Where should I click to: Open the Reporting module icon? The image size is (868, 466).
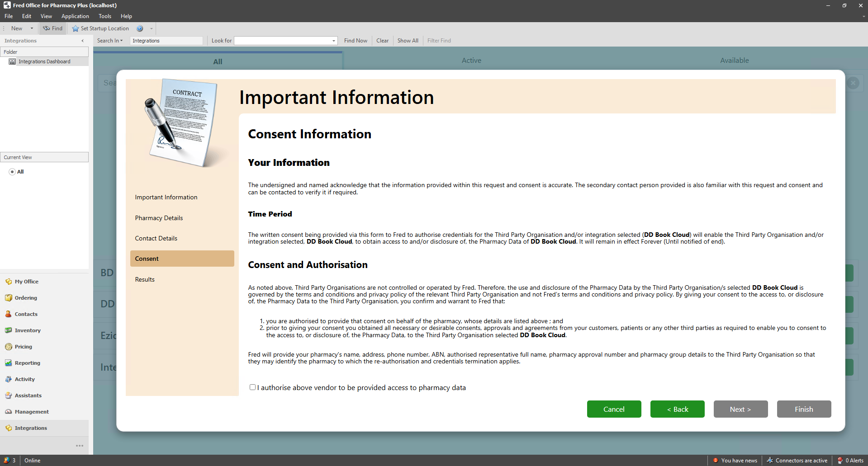pyautogui.click(x=9, y=363)
